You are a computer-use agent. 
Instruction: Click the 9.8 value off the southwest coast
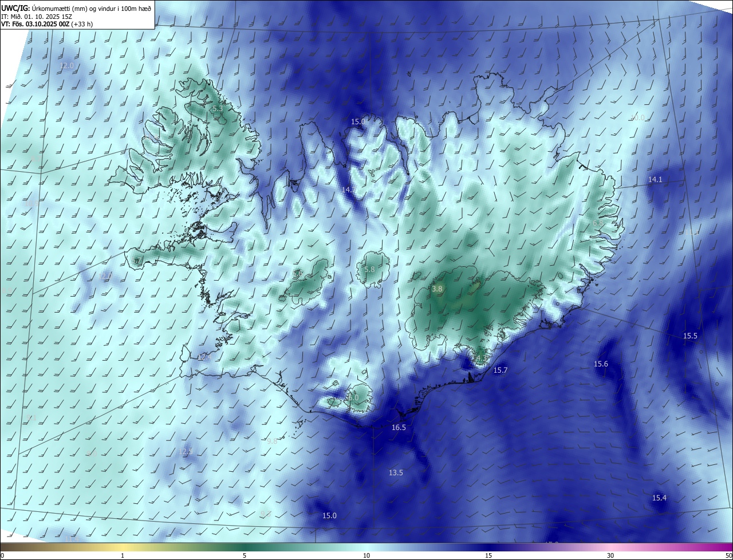coord(272,441)
